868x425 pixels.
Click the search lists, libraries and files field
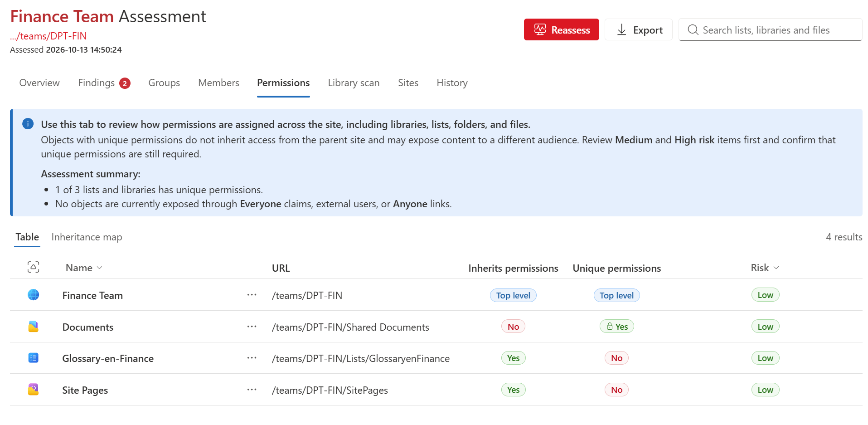pyautogui.click(x=770, y=30)
